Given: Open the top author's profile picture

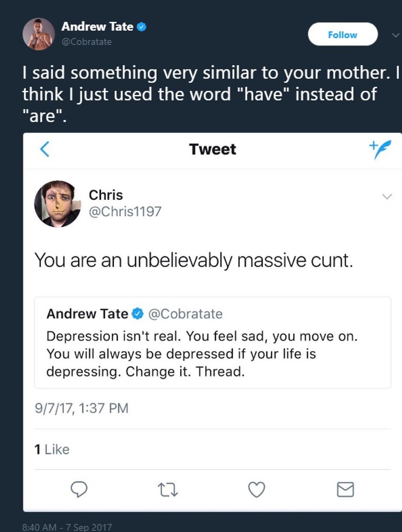Looking at the screenshot, I should tap(39, 34).
